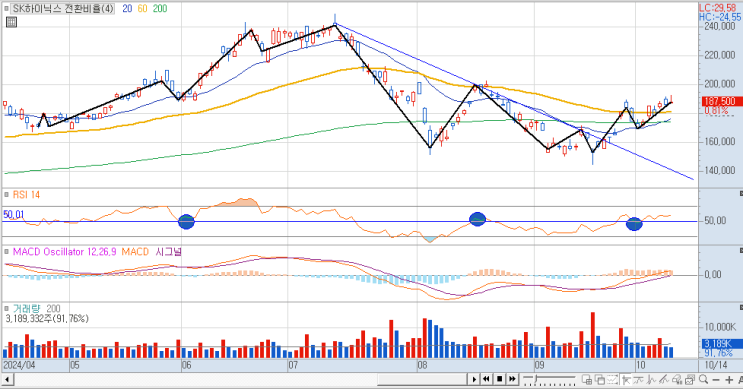Screen dimensions: 743x389
Task: Click the 140,000 price axis label
Action: (720, 171)
